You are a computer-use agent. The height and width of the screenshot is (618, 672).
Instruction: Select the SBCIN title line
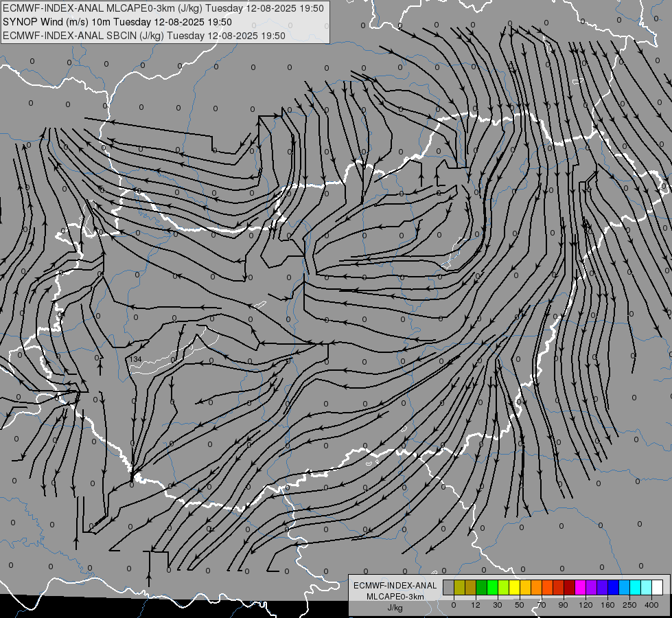tap(144, 36)
